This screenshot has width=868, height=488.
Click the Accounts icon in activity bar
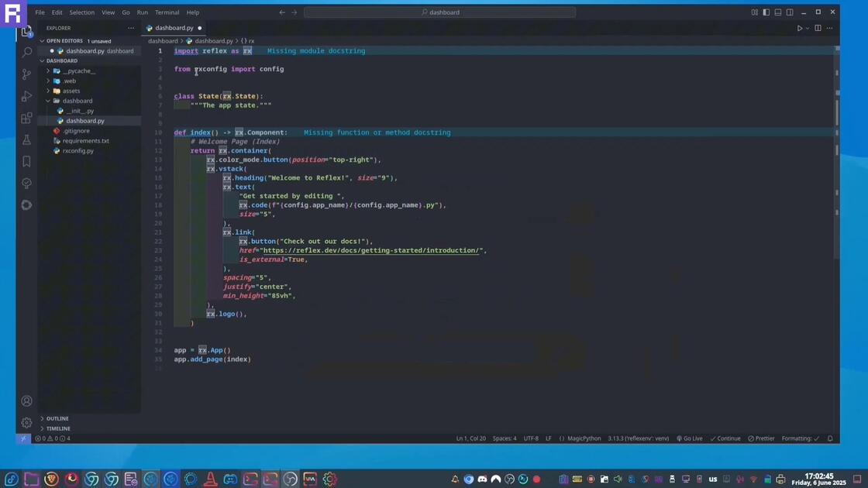click(26, 401)
